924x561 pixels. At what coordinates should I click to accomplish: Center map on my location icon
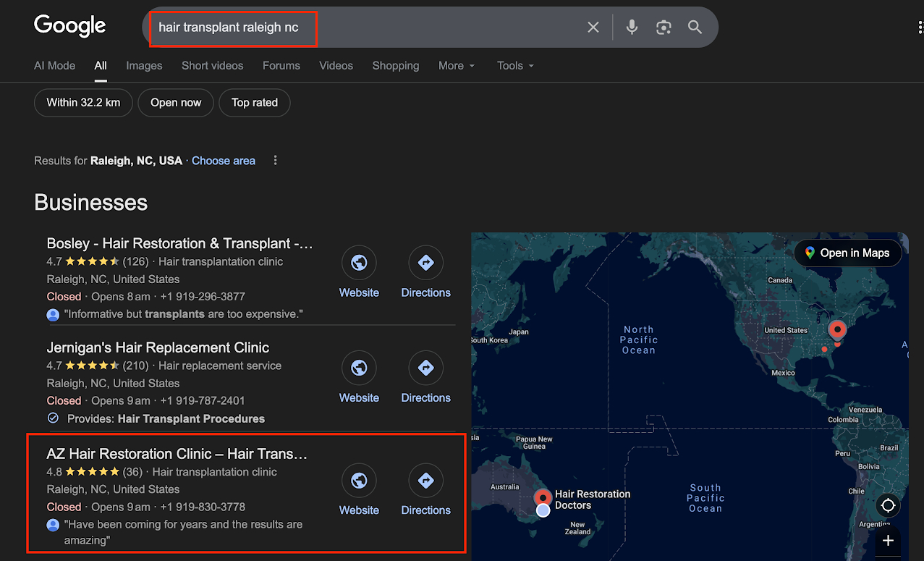(x=888, y=505)
